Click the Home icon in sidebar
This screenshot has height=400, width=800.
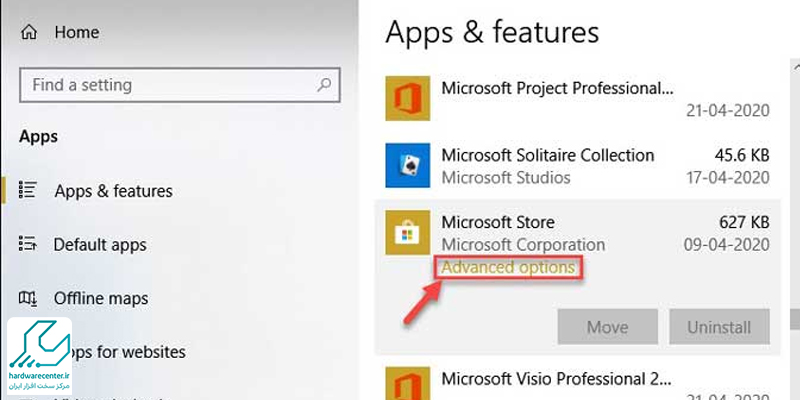(x=29, y=33)
